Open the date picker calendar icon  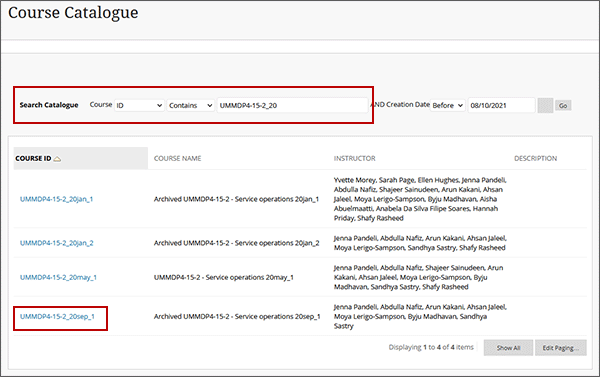click(x=545, y=106)
